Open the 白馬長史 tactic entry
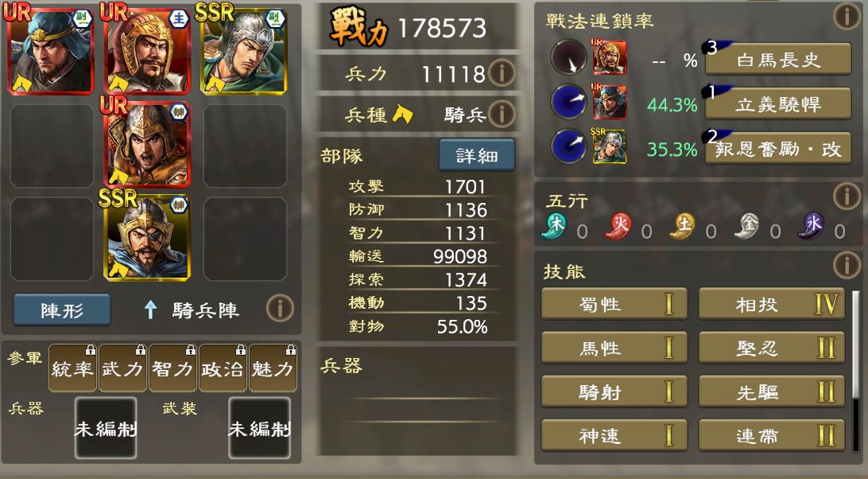This screenshot has height=479, width=868. coord(777,59)
